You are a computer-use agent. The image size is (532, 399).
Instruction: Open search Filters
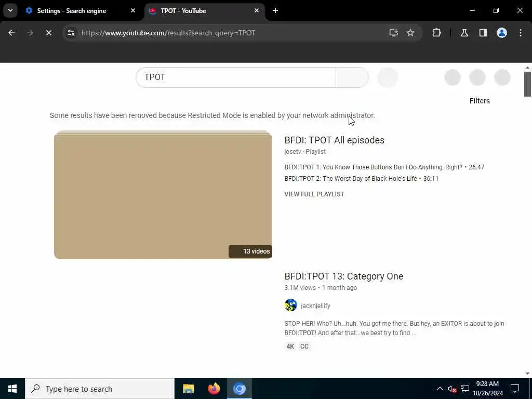pos(480,101)
